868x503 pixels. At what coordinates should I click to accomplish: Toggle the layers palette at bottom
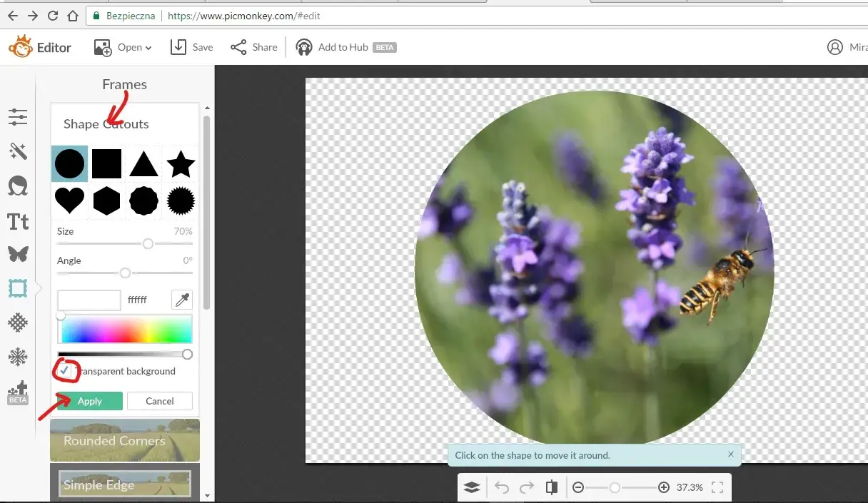(x=472, y=487)
